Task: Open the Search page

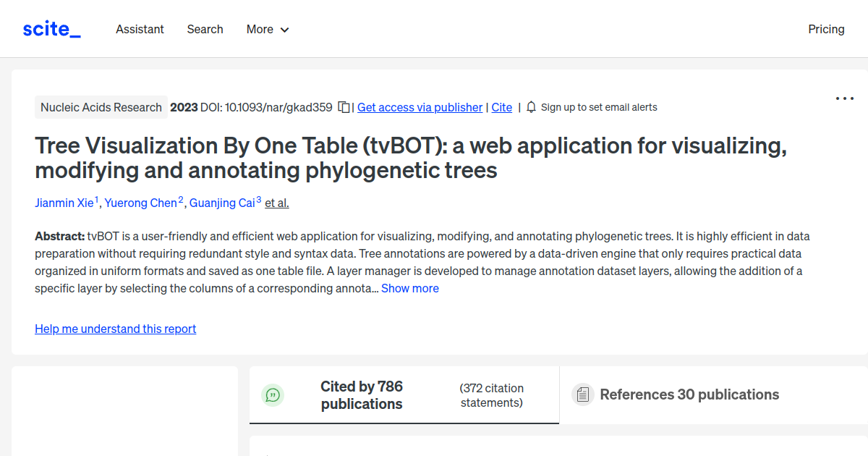Action: [x=205, y=29]
